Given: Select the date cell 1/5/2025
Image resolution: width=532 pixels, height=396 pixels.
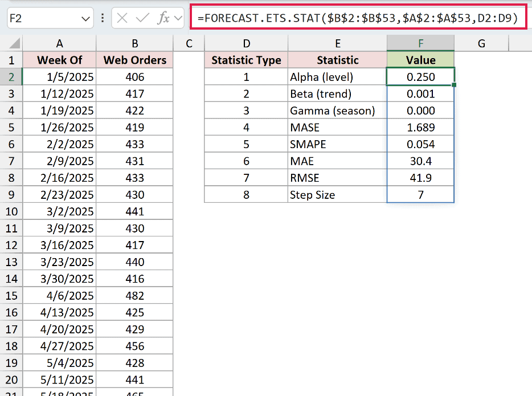Looking at the screenshot, I should [59, 77].
